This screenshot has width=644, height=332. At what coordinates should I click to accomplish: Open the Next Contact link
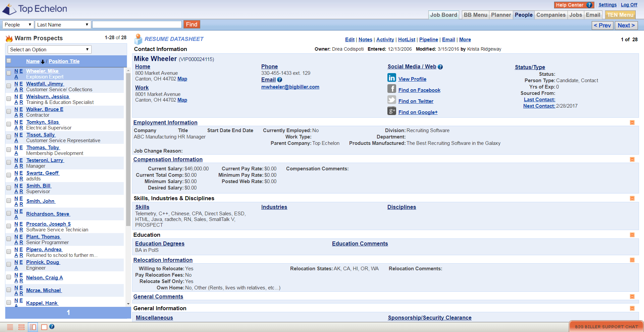coord(539,106)
